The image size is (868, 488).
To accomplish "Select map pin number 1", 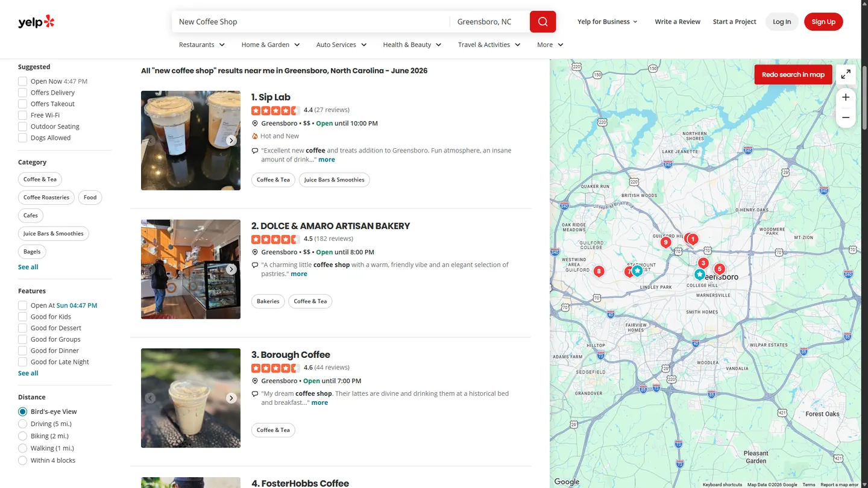I will click(x=693, y=239).
